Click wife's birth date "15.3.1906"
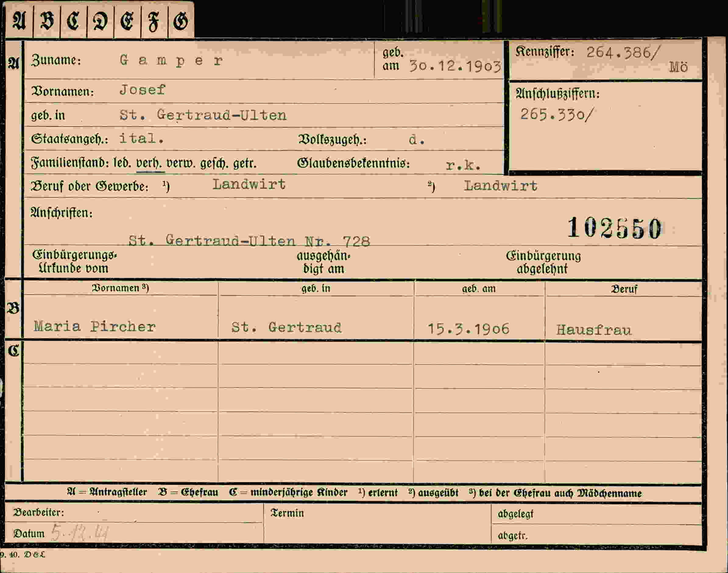Screen dimensions: 728x573 tap(468, 329)
